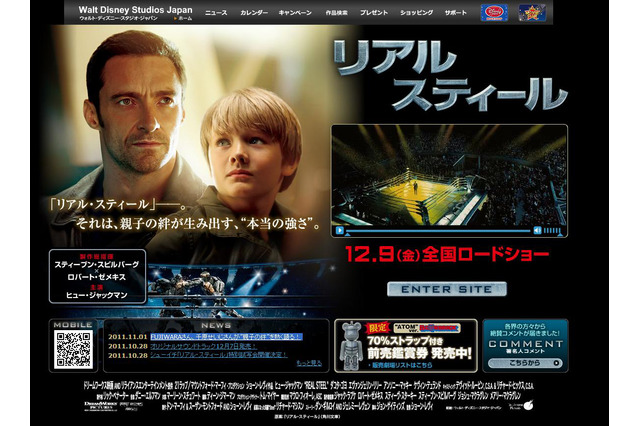Screen dimensions: 640x426
Task: Click the スティーブン・スピルバーグ credit text
Action: click(97, 265)
